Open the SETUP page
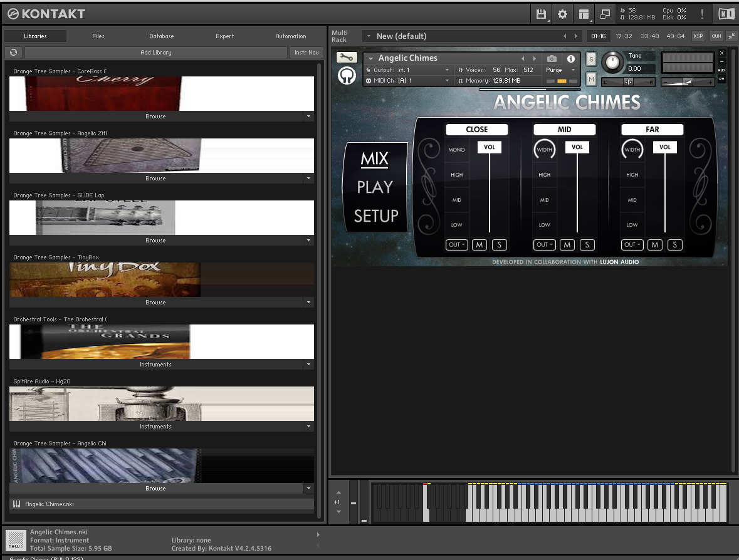The image size is (739, 560). tap(376, 216)
